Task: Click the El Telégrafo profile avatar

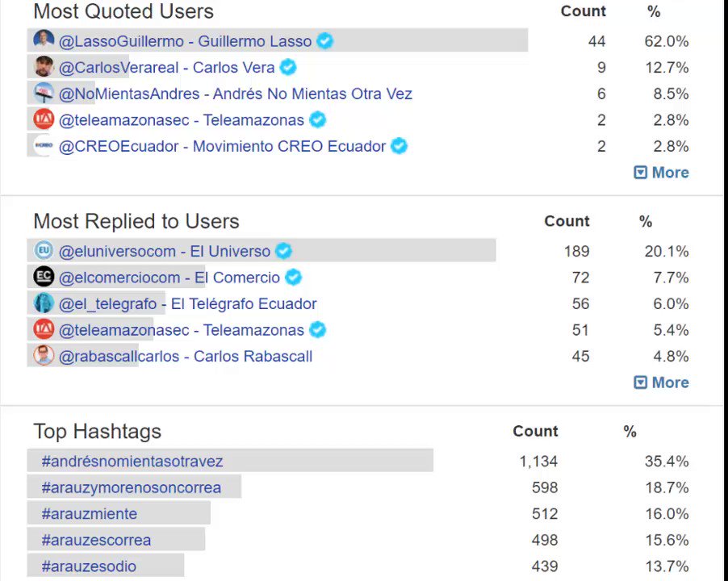Action: 44,303
